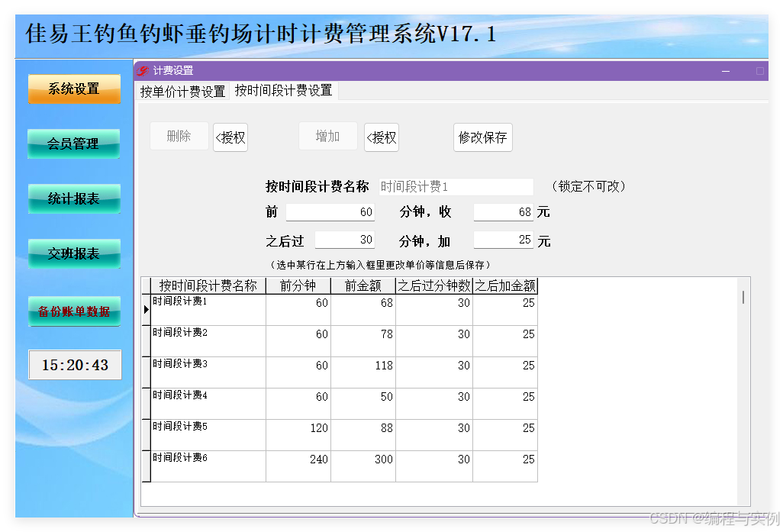
Task: Click the 前金额 cell 78 in 时间段计费2
Action: click(363, 341)
